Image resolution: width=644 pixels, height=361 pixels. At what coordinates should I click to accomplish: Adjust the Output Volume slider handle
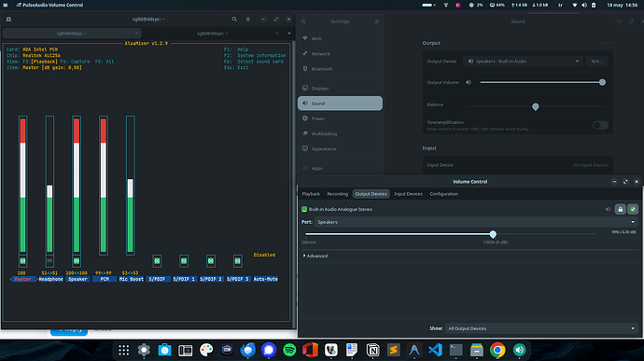(602, 82)
